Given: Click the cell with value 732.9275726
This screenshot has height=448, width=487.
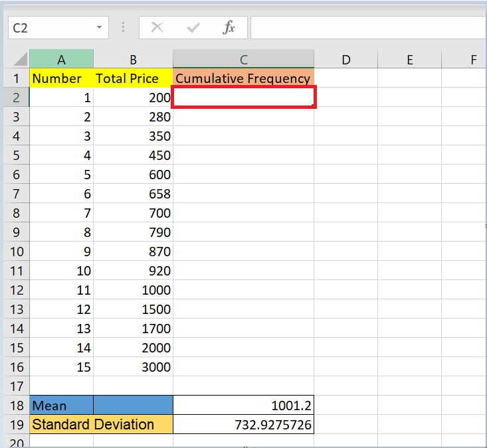Looking at the screenshot, I should pos(243,425).
